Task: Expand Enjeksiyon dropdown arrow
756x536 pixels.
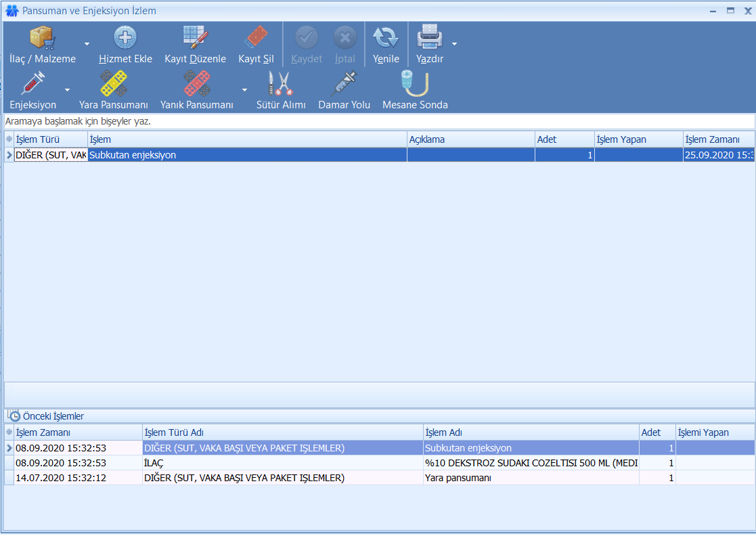Action: click(67, 90)
